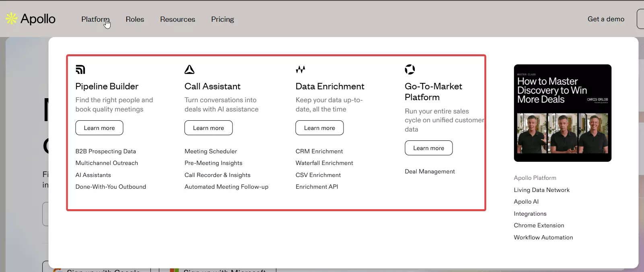The height and width of the screenshot is (272, 644).
Task: Open Deal Management
Action: (x=430, y=171)
